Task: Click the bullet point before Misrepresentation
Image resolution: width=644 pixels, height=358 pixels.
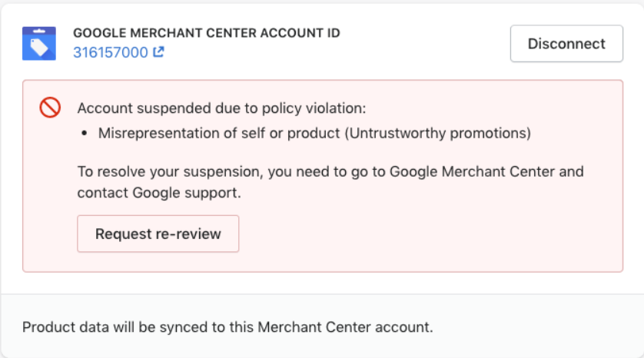Action: [x=85, y=133]
